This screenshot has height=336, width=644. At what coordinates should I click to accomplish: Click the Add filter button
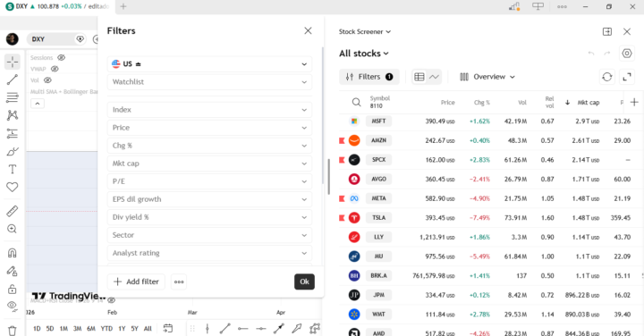coord(136,281)
